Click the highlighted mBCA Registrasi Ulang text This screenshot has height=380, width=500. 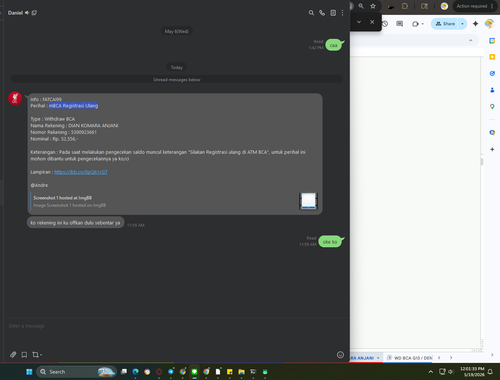point(73,106)
